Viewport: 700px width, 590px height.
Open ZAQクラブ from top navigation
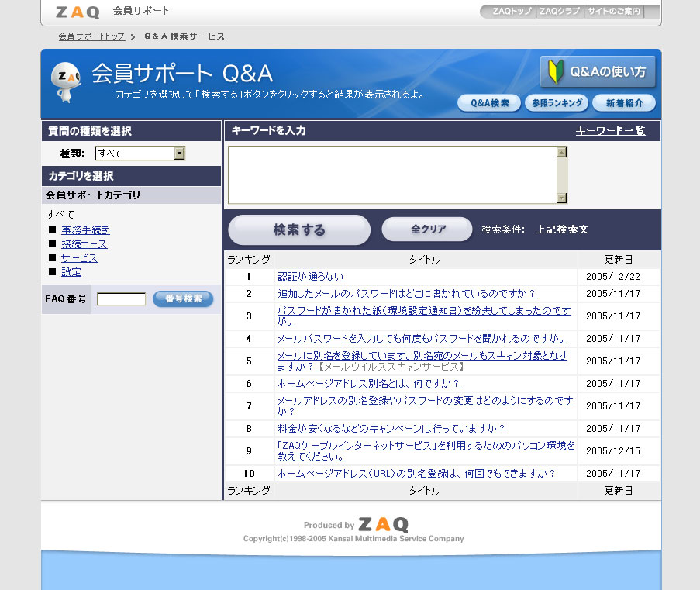click(559, 12)
